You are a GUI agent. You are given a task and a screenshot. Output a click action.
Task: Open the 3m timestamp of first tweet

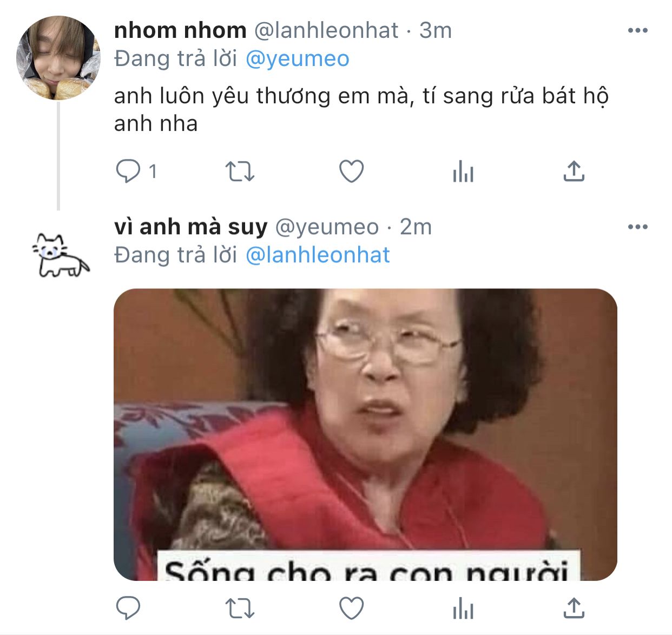coord(436,30)
